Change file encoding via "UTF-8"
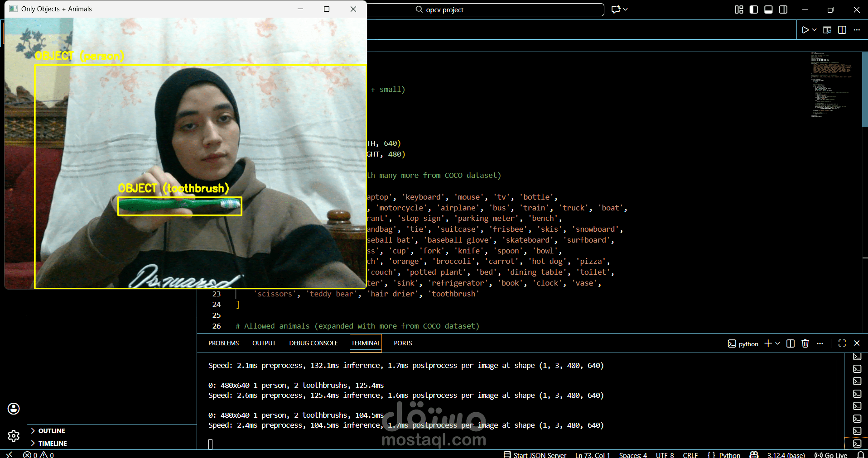This screenshot has height=458, width=868. 665,455
